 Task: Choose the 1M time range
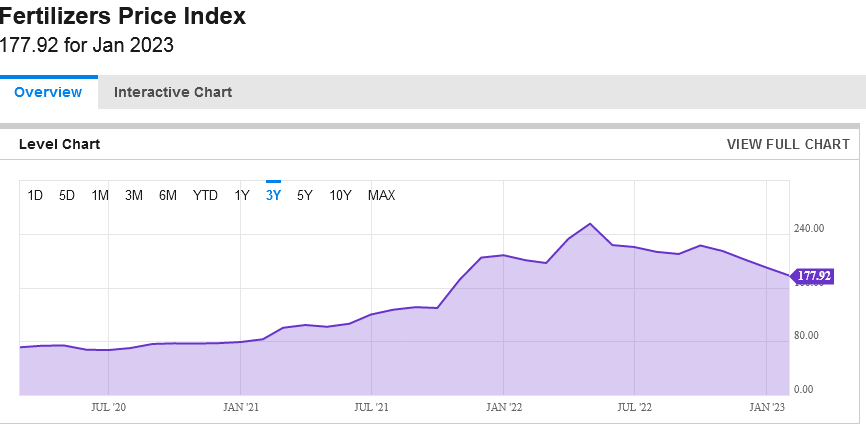click(100, 195)
